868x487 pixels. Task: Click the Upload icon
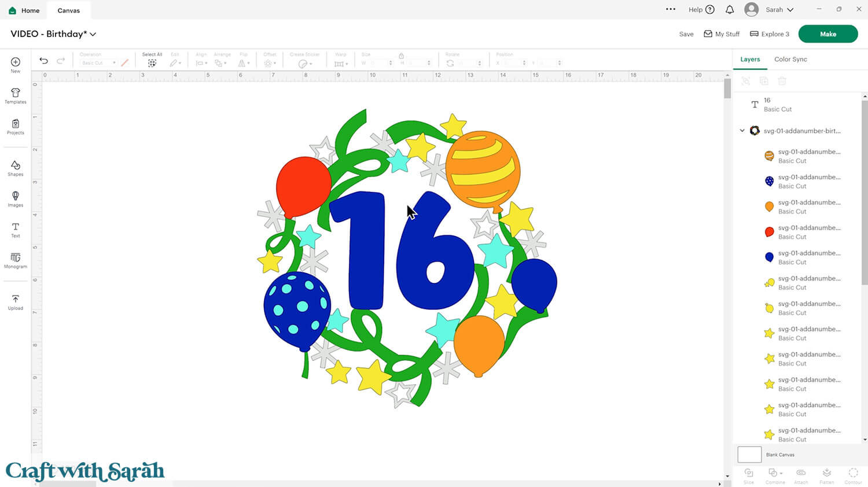point(16,302)
